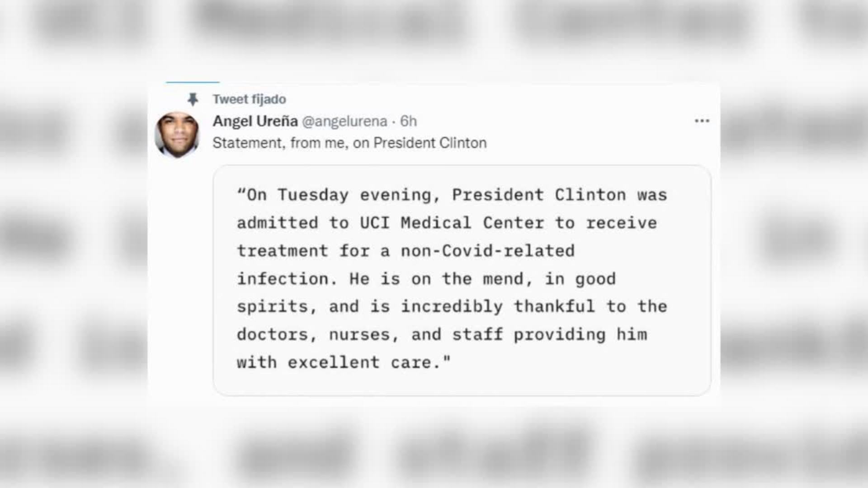Click the word "Statement" in the tweet caption

249,143
